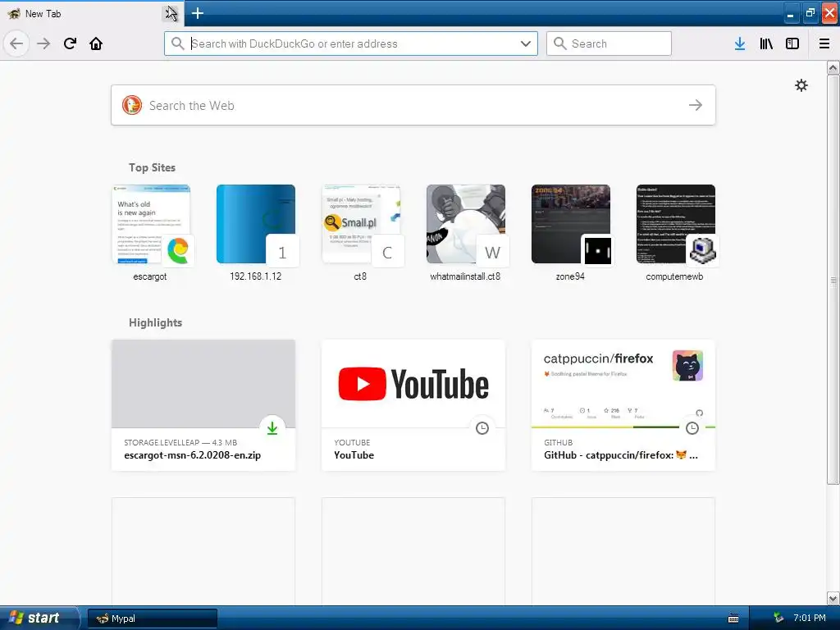Open the Home page button

[96, 43]
